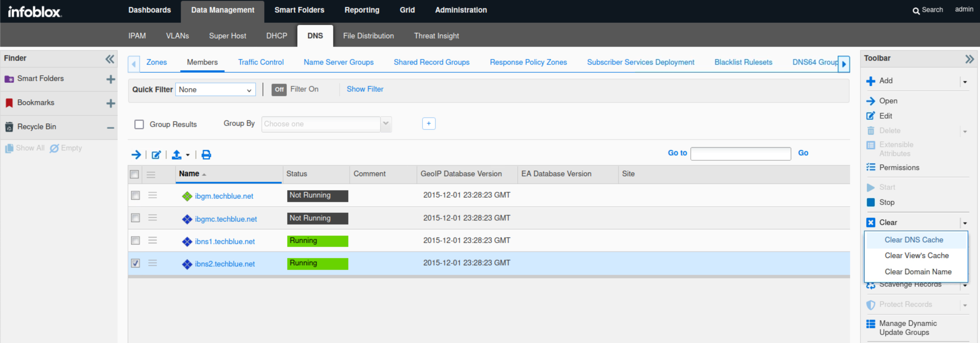Toggle the Filter On switch
Screen dimensions: 980x343
tap(279, 89)
